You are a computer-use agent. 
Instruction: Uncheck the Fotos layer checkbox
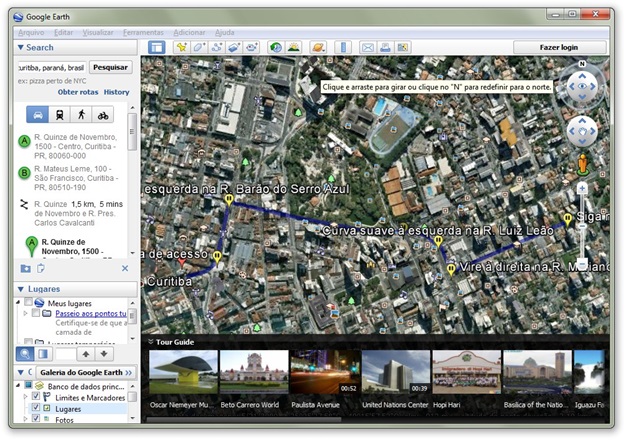click(x=36, y=418)
